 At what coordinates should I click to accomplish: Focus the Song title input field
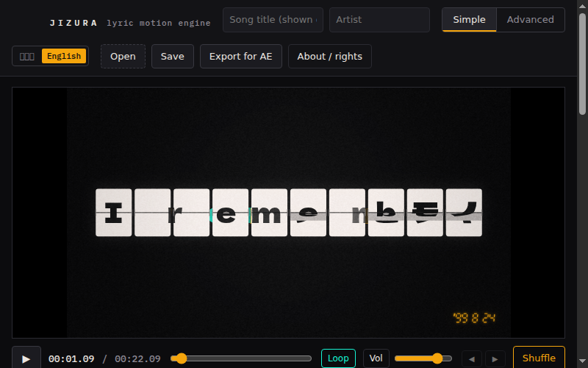tap(273, 20)
